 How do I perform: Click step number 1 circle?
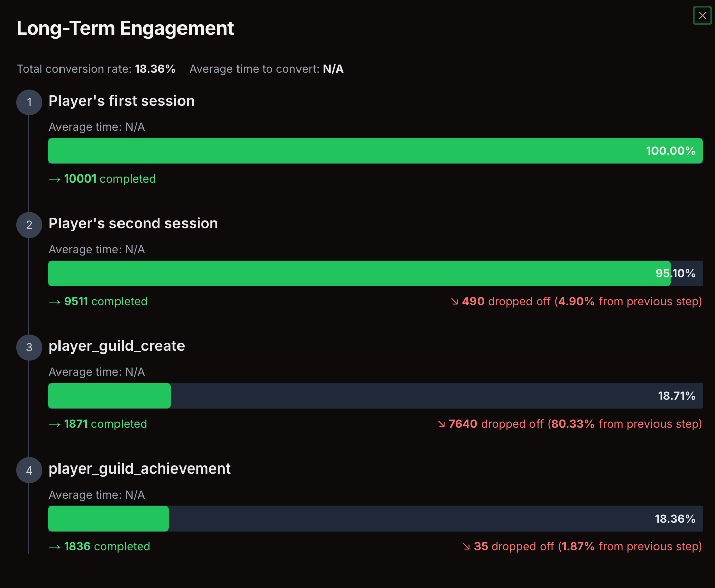(x=29, y=102)
